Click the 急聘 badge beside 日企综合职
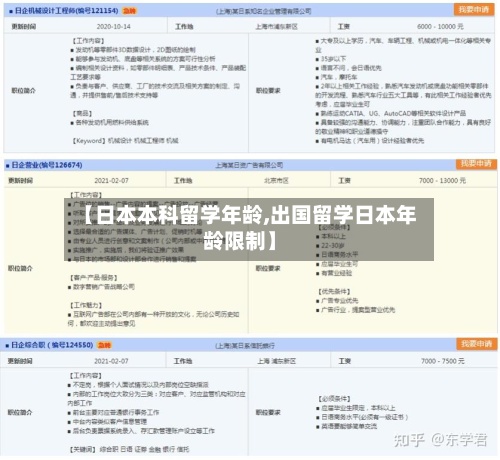Screen dimensions: 500x460 (x=104, y=345)
